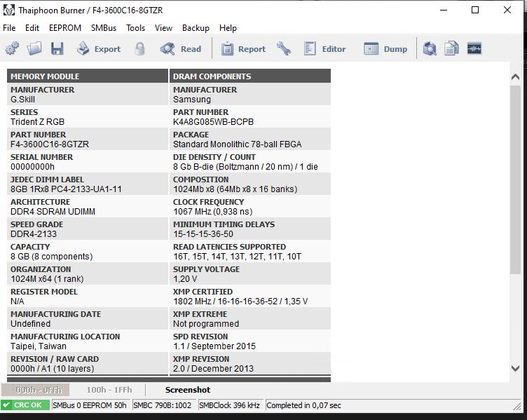This screenshot has height=420, width=527.
Task: Click the Samsung manufacturer value
Action: 192,100
